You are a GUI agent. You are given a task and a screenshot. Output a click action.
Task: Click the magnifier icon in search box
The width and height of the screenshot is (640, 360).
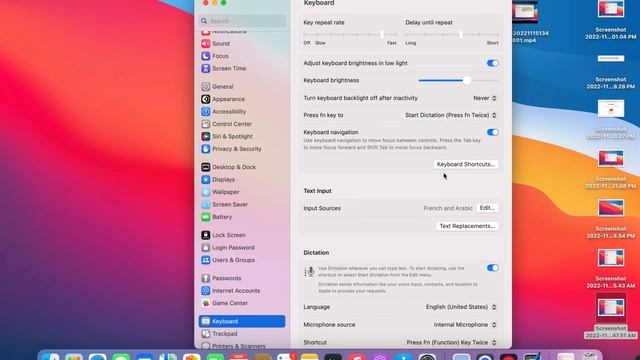coord(204,21)
